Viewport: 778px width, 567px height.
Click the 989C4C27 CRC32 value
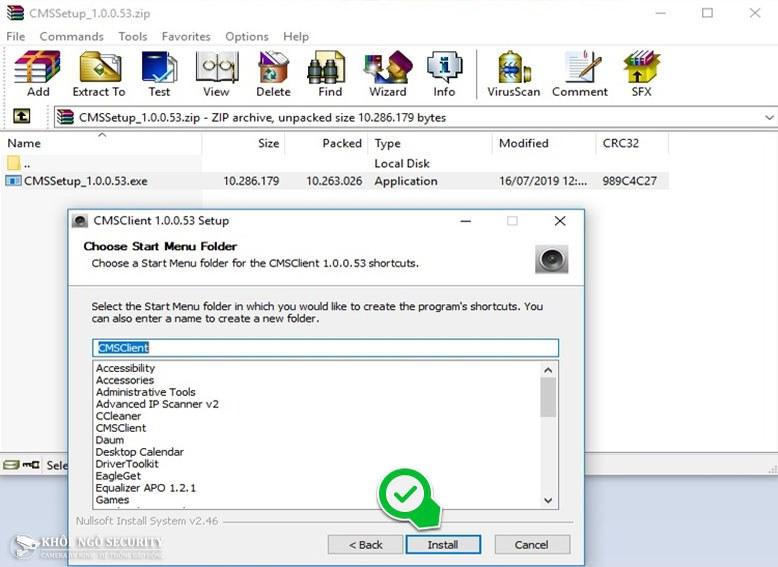point(629,181)
